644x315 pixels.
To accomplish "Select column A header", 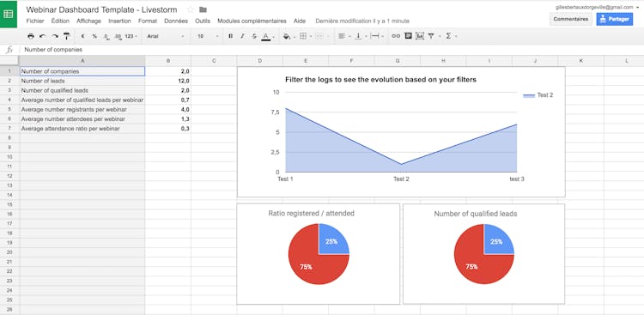I will [82, 61].
